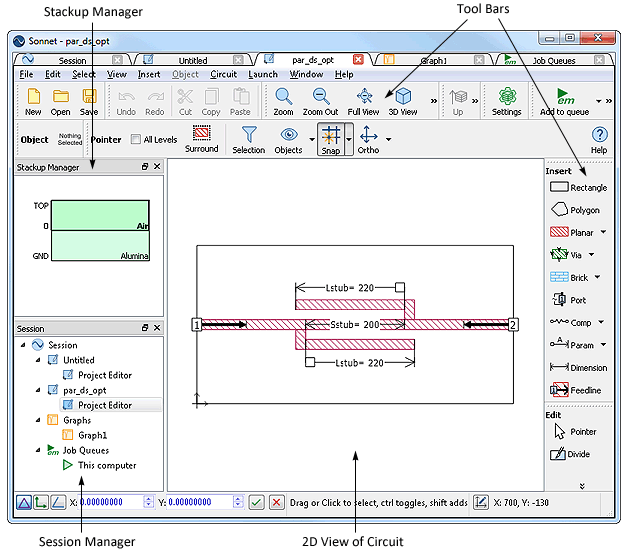Click the Add to queue em icon
Viewport: 627px width, 555px height.
point(563,97)
